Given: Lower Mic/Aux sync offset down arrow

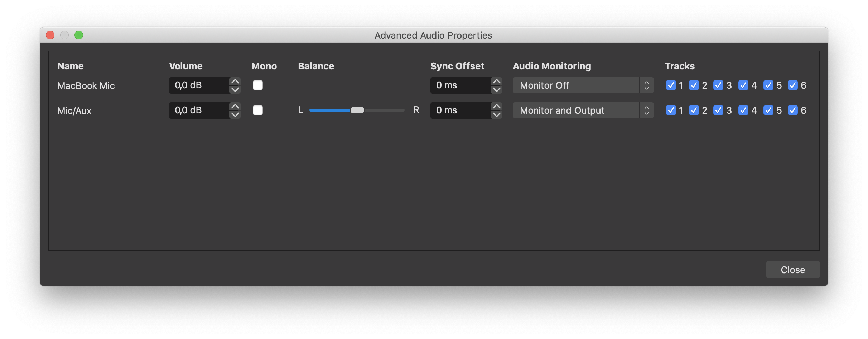Looking at the screenshot, I should point(496,114).
